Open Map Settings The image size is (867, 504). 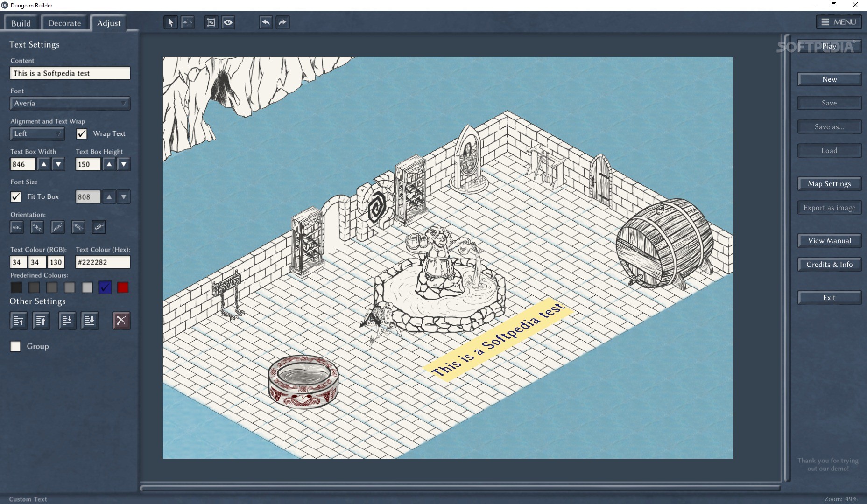(829, 184)
